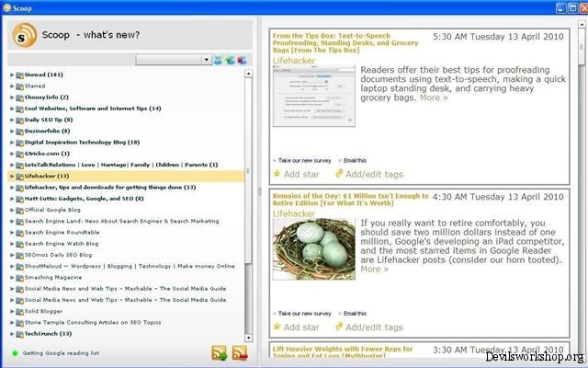
Task: Click the folder icon beside TechCrunch
Action: coord(20,334)
